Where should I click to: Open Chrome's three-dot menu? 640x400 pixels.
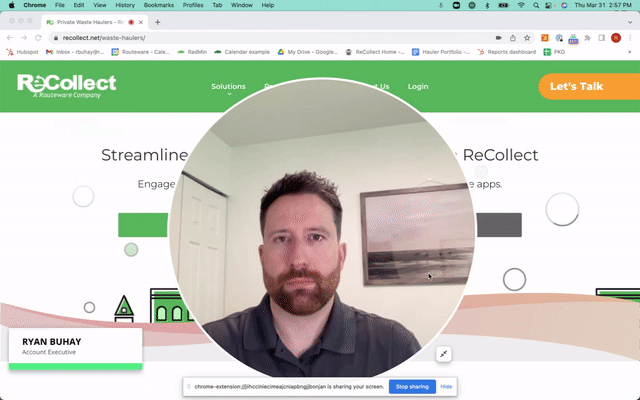(630, 38)
